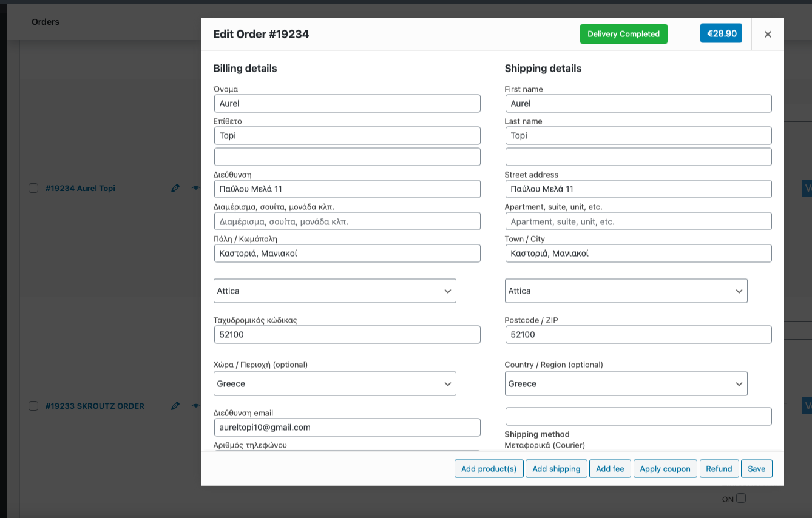Preview order #19234 via the eye icon
The width and height of the screenshot is (812, 518).
pos(195,188)
